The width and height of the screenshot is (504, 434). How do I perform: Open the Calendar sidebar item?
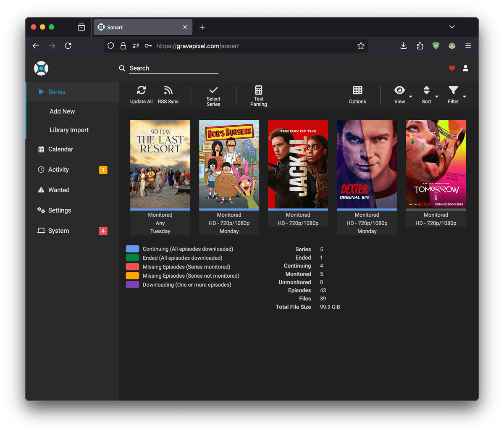click(x=72, y=149)
